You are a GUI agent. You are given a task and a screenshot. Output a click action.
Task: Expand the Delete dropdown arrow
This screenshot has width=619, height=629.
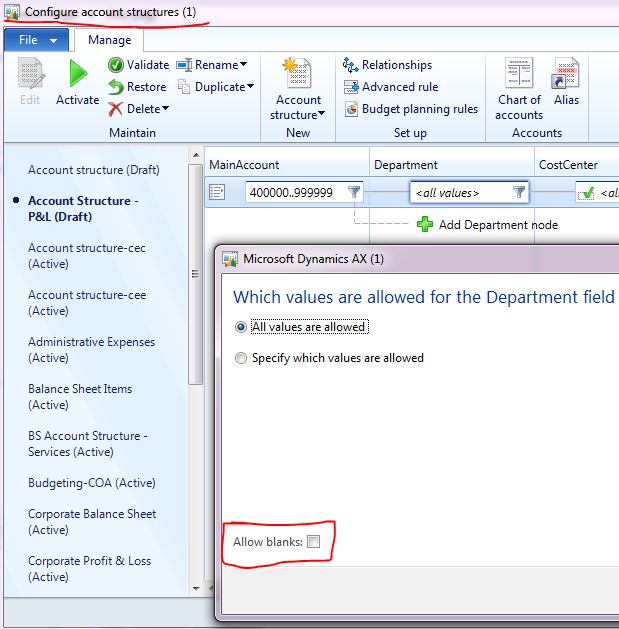(x=165, y=108)
